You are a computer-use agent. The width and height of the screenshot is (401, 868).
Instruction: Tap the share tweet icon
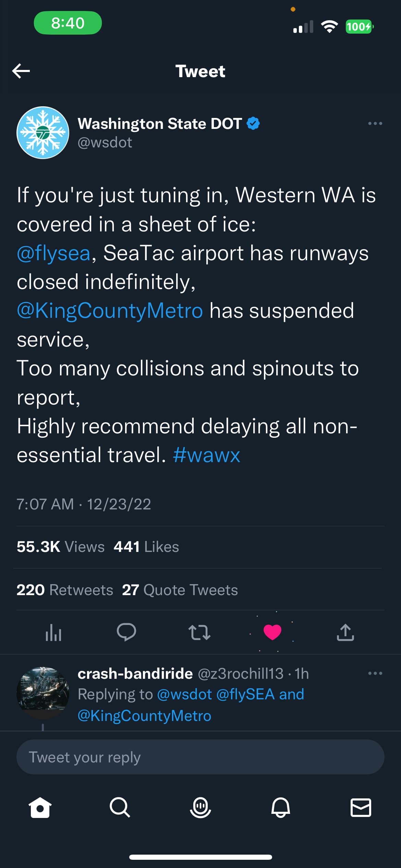click(345, 632)
